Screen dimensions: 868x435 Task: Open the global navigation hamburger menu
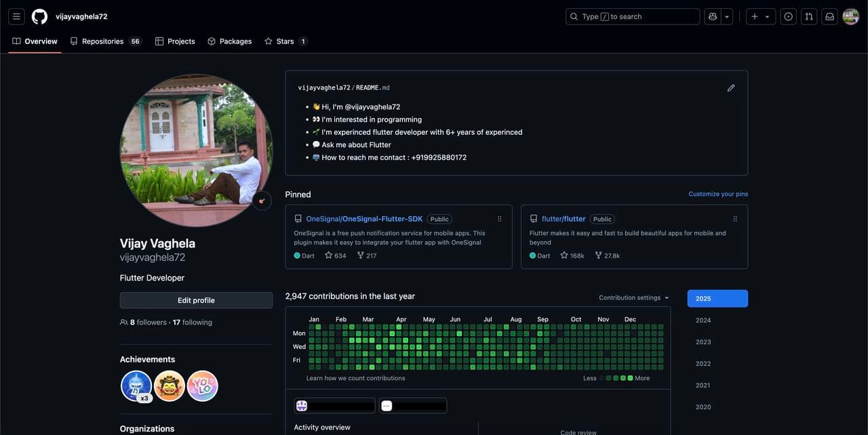pyautogui.click(x=16, y=16)
